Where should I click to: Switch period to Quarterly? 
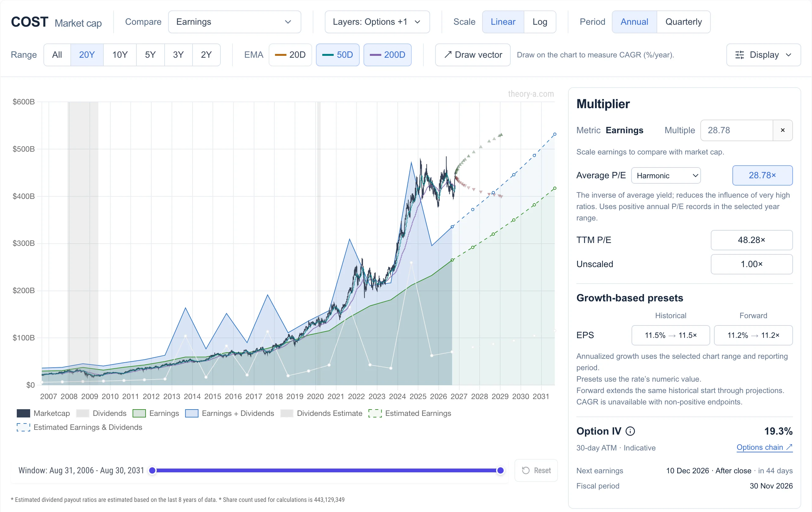tap(684, 22)
